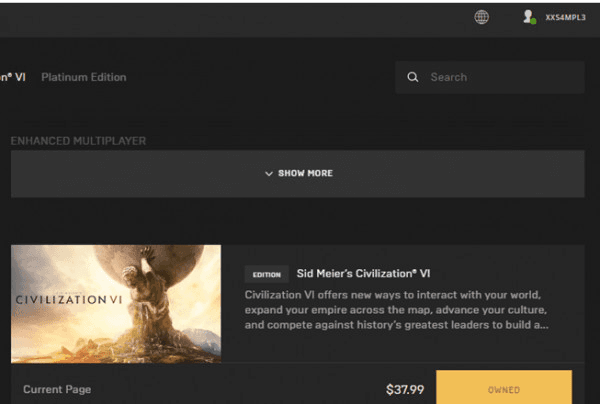Expand section using the SHOW MORE chevron
This screenshot has width=600, height=404.
pyautogui.click(x=269, y=174)
